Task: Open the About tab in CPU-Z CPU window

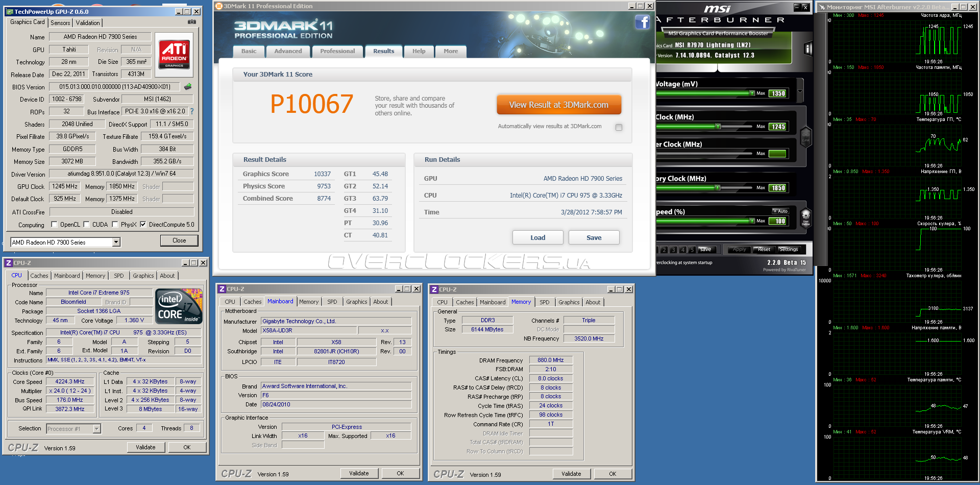Action: coord(167,276)
